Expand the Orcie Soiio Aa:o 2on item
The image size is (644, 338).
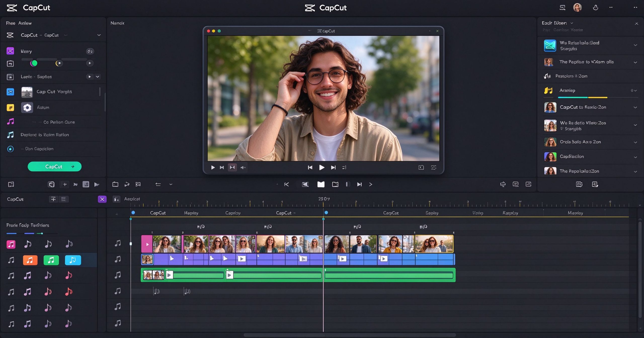(635, 142)
